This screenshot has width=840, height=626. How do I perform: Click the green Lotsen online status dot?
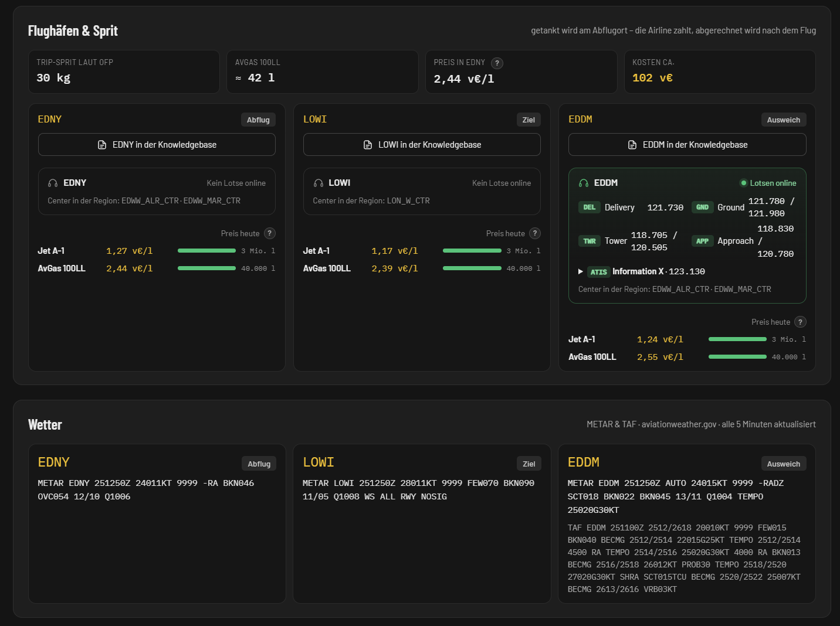pos(744,183)
